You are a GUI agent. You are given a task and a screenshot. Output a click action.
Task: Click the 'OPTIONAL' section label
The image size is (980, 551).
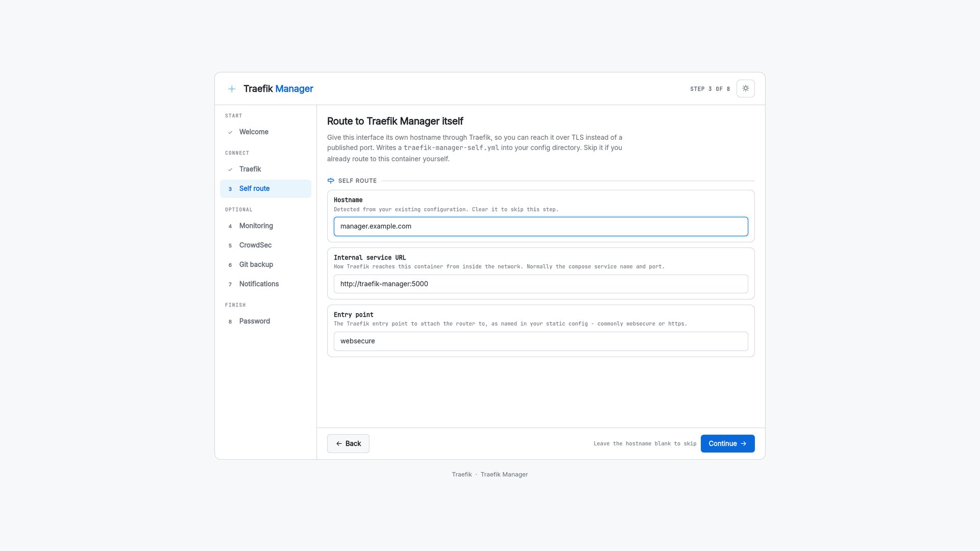point(239,210)
